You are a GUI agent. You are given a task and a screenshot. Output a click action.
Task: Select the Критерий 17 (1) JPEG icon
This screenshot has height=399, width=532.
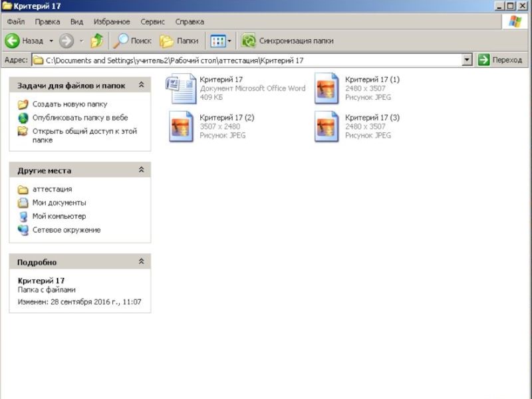327,88
